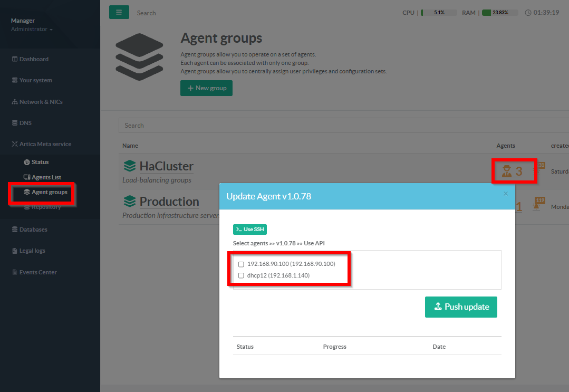
Task: Click the New group button
Action: click(206, 88)
